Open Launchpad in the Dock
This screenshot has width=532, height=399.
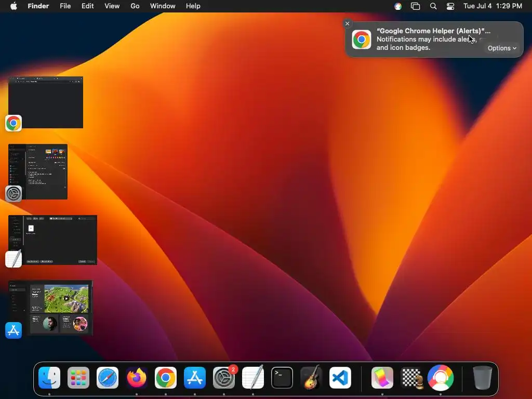[78, 378]
